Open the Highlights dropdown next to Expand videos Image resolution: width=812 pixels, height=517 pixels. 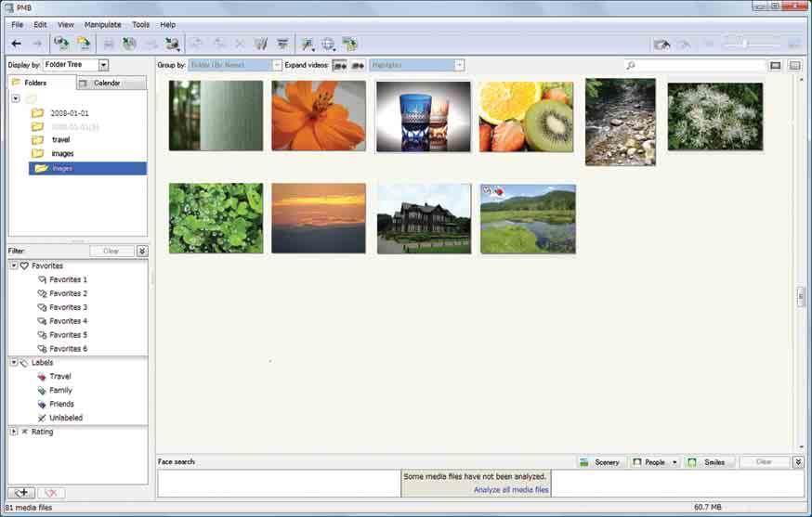point(459,65)
